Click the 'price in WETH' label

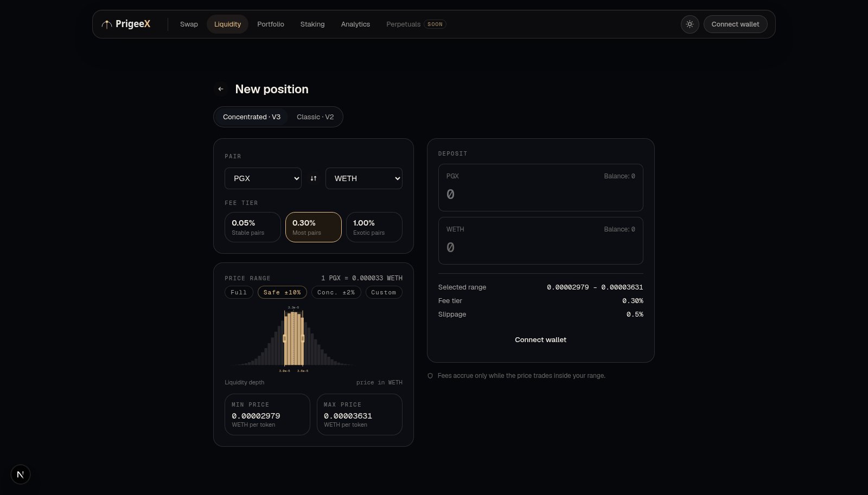(379, 383)
